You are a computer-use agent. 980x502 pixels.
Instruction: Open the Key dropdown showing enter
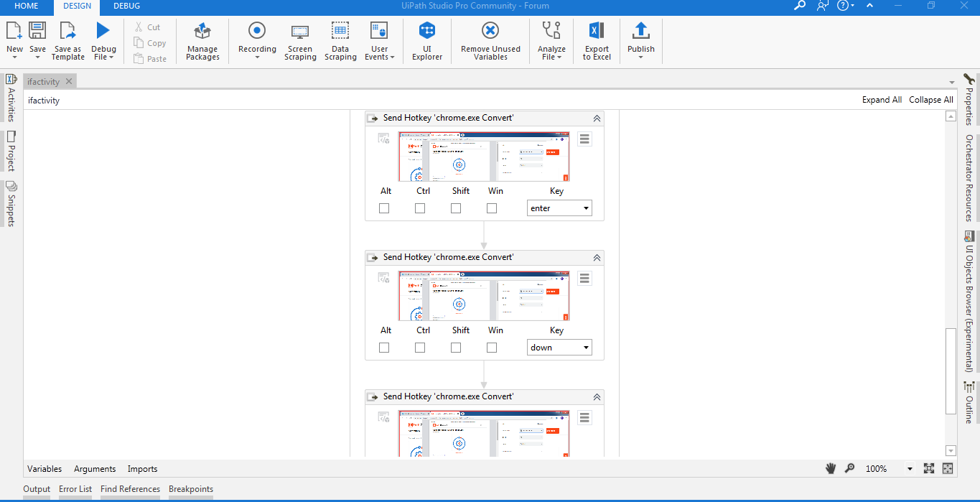pos(559,208)
